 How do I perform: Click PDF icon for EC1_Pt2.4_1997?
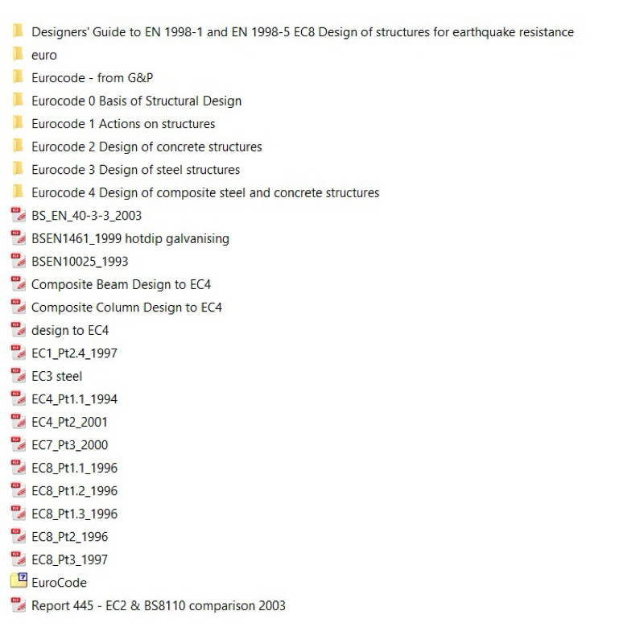(19, 353)
